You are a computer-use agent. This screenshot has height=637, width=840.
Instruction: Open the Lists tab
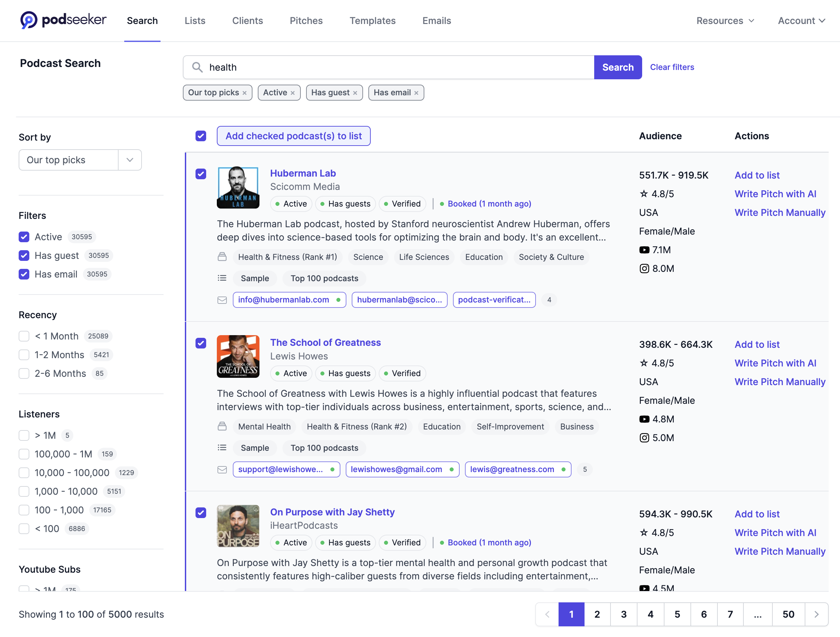(x=195, y=21)
